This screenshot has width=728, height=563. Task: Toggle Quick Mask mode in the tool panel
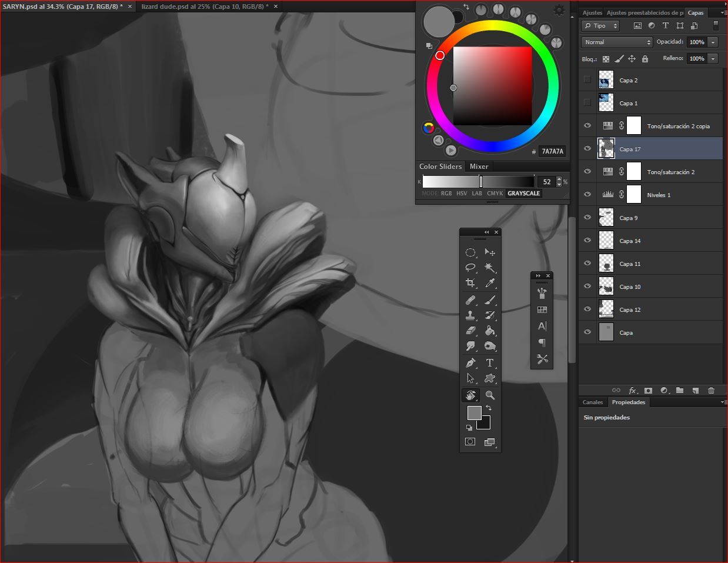point(470,442)
